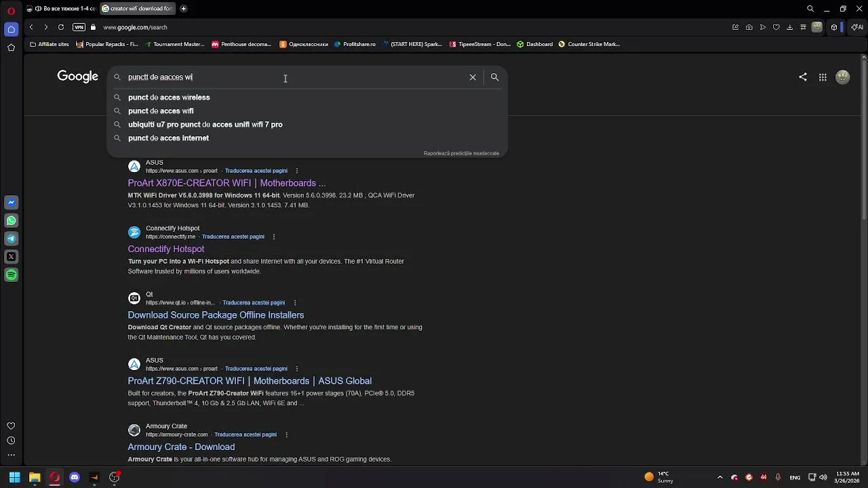Open the Opera AI assistant button

(x=857, y=27)
